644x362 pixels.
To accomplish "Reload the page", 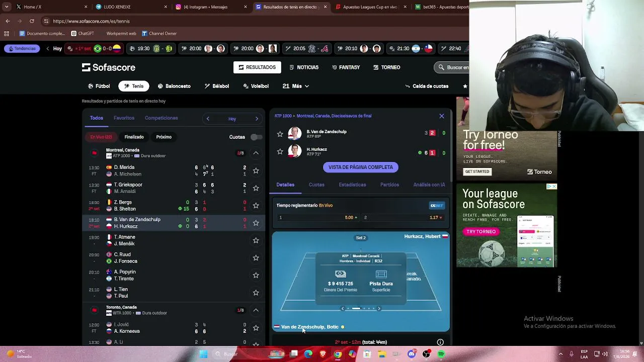I will [x=32, y=21].
